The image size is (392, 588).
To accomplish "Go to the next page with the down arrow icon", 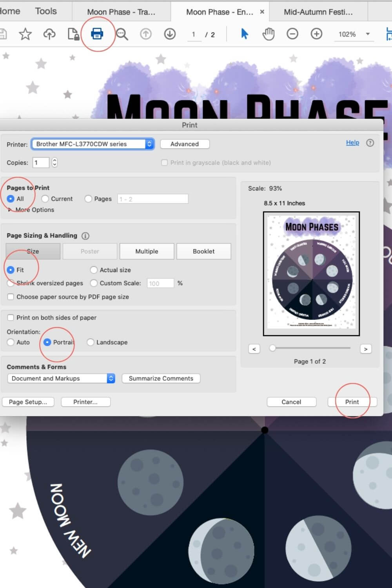I will pyautogui.click(x=170, y=34).
